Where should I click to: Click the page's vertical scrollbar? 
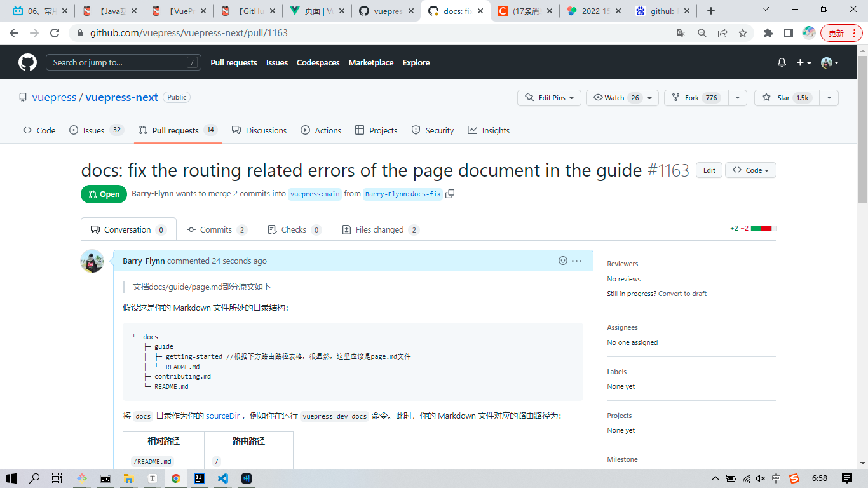pyautogui.click(x=862, y=127)
